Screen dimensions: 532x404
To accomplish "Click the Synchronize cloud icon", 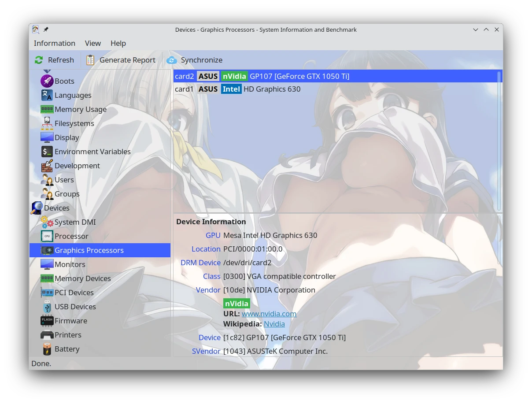I will pos(172,60).
